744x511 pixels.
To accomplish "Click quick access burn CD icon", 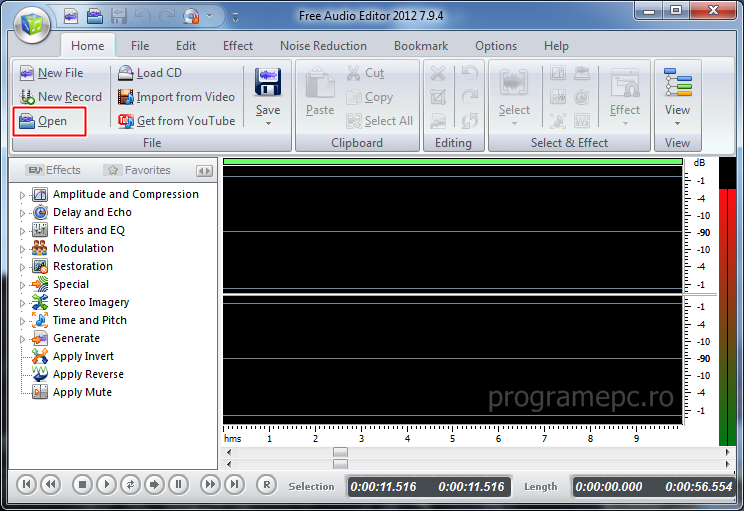I will (191, 17).
